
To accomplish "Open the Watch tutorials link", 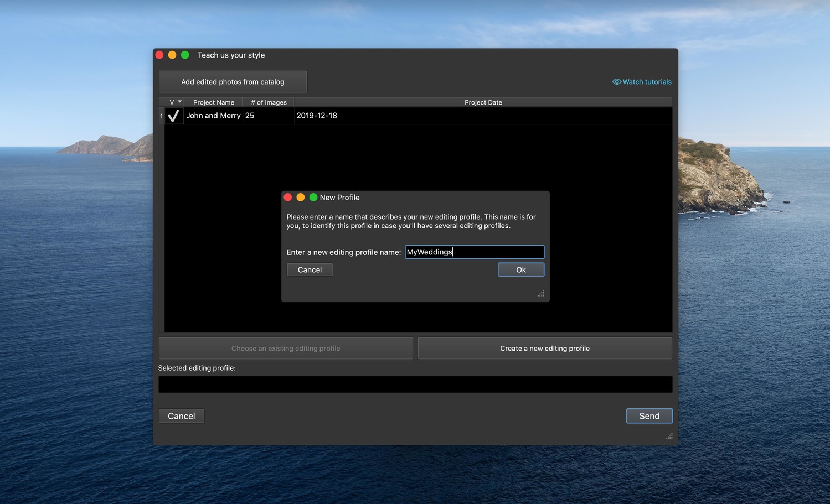I will [646, 81].
